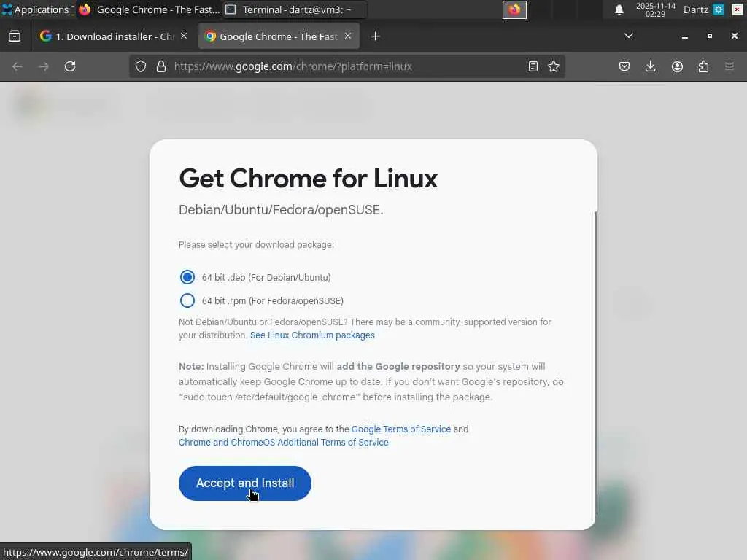Select 64 bit .rpm package option
Viewport: 747px width, 560px height.
coord(187,300)
